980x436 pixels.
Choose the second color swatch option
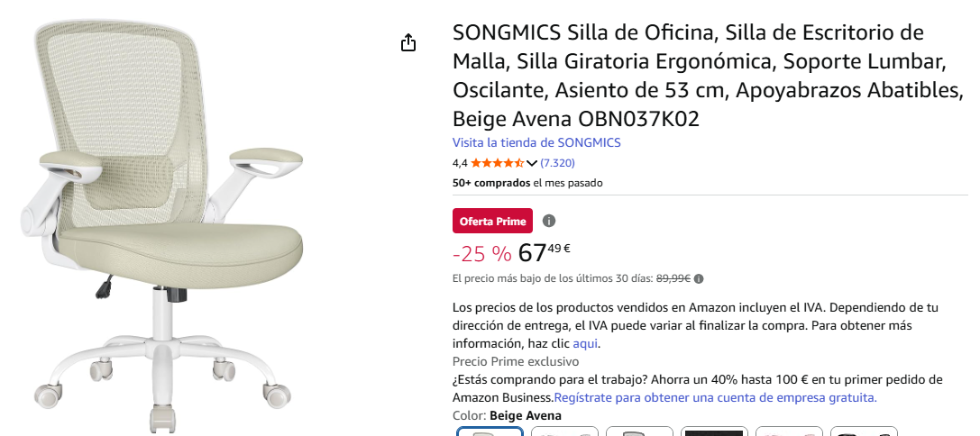564,431
